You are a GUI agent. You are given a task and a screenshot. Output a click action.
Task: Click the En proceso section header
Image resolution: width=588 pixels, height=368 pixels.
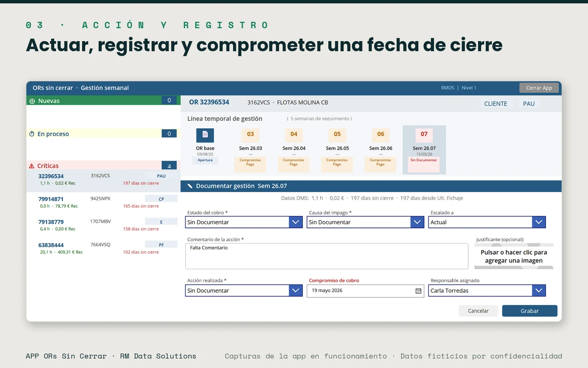coord(103,134)
